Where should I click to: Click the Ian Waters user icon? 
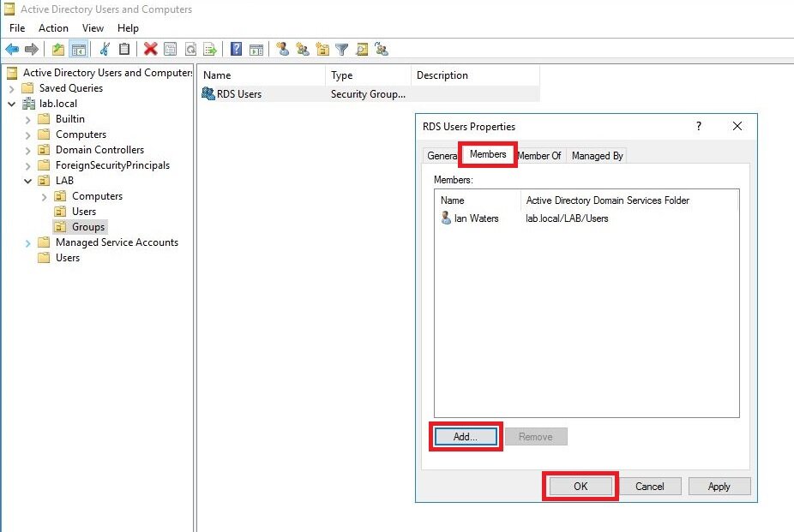coord(446,218)
